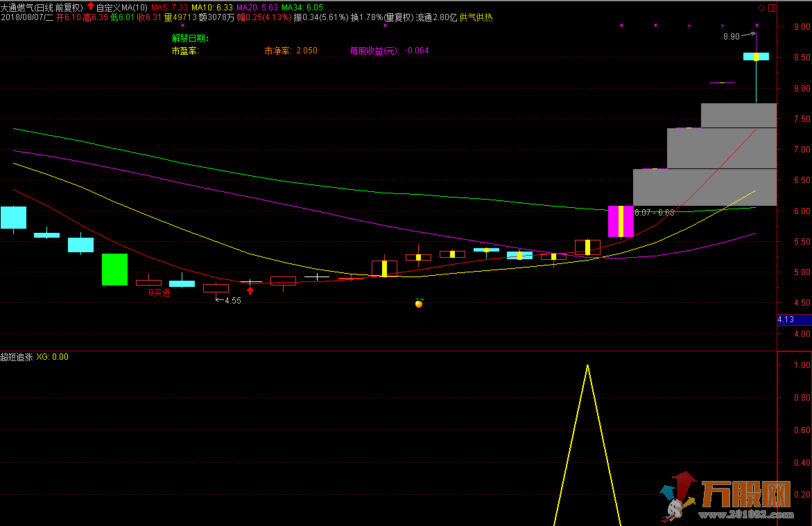Click the blue 4.13 price tag on axis
Screen dimensions: 812x526
[x=795, y=319]
